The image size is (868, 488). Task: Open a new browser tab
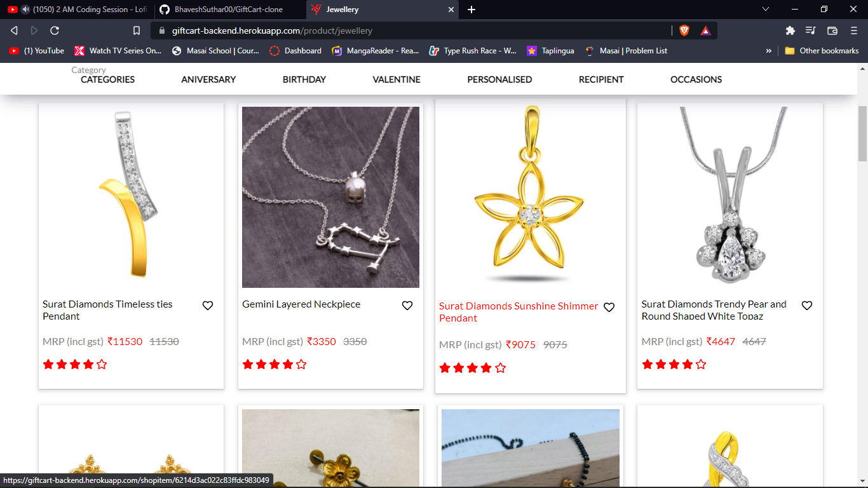point(471,10)
